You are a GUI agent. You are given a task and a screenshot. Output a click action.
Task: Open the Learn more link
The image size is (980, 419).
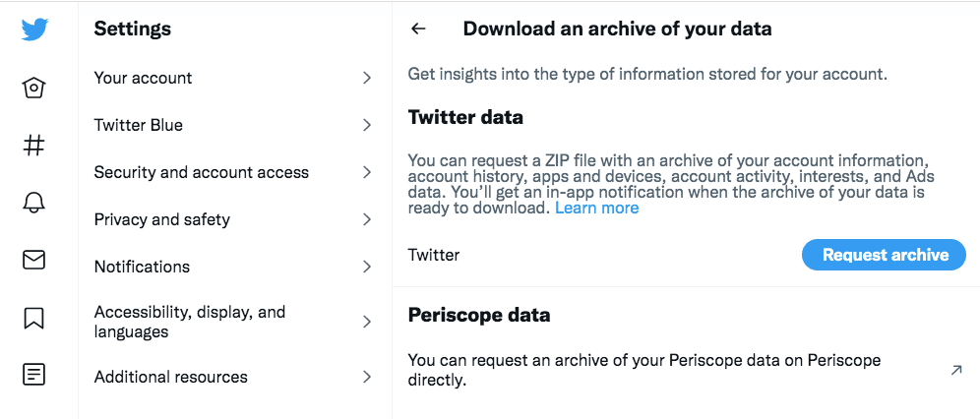click(597, 208)
